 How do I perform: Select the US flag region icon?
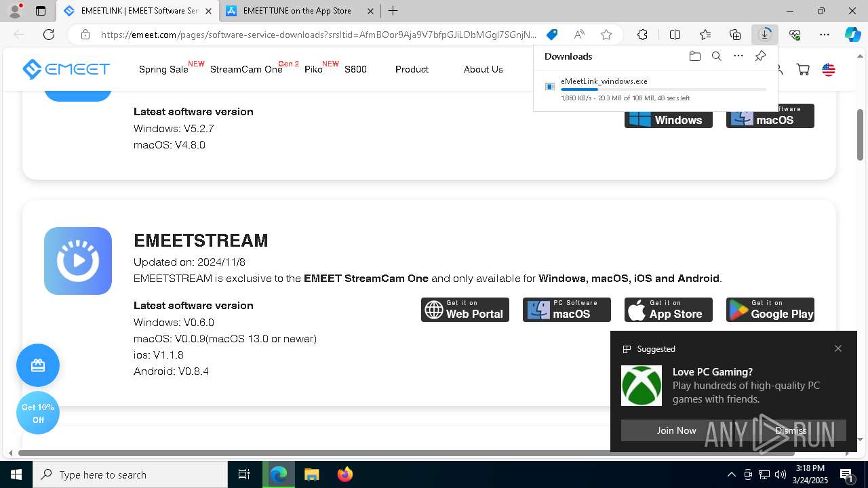pyautogui.click(x=829, y=69)
